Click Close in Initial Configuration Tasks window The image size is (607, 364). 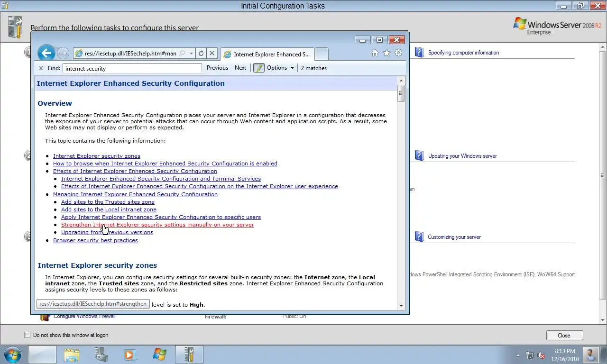pyautogui.click(x=564, y=335)
